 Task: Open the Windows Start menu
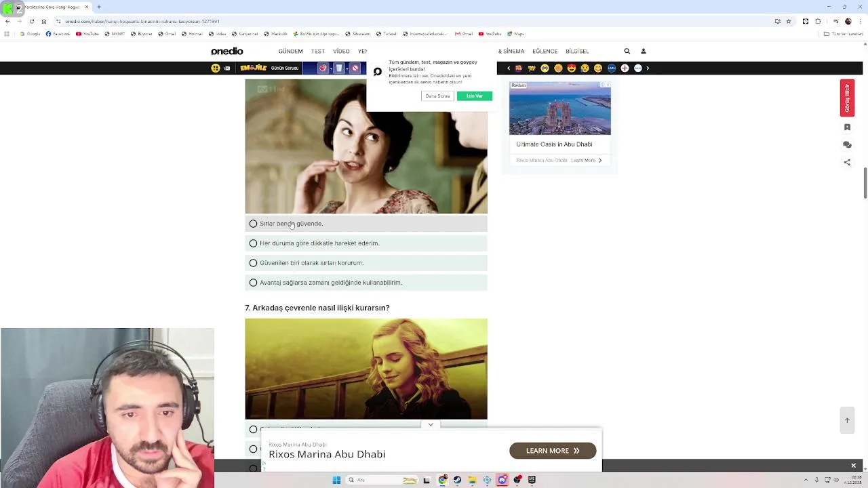coord(336,480)
